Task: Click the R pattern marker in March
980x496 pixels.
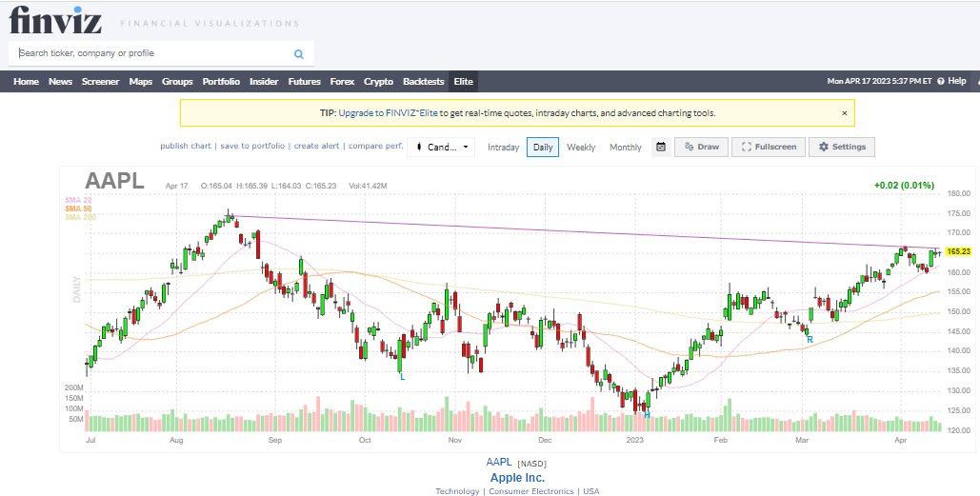Action: pyautogui.click(x=810, y=340)
